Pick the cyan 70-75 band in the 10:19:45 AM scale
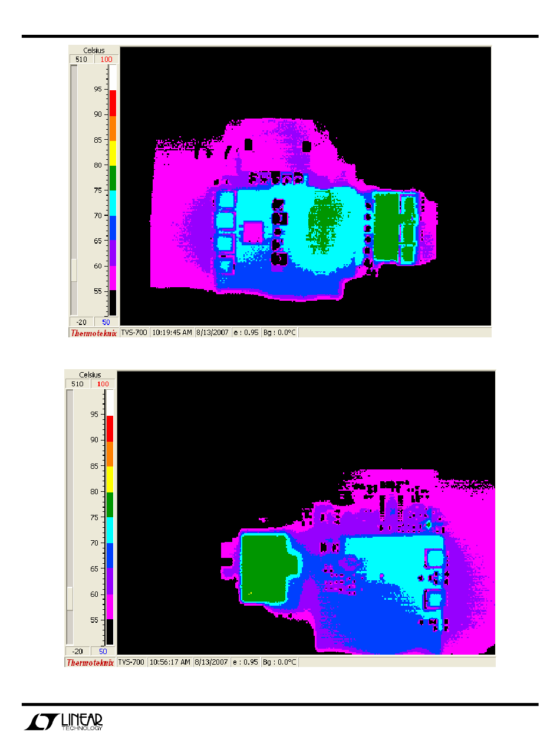The image size is (560, 736). [x=113, y=203]
